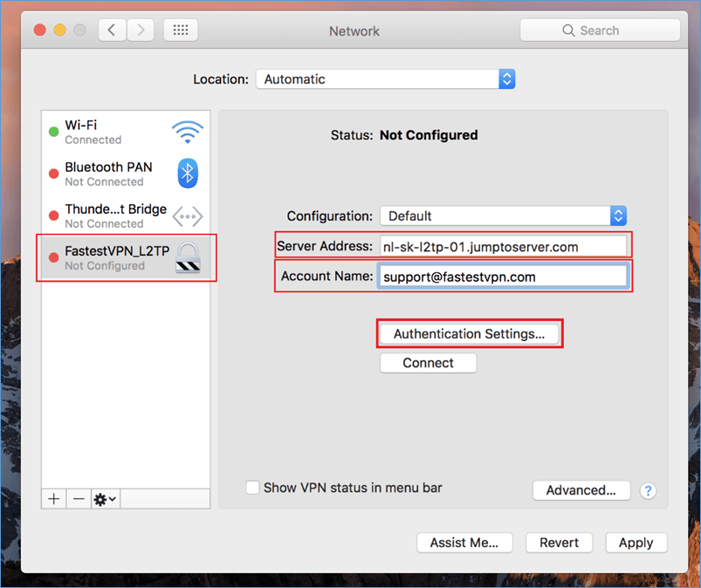Click the search magnifier icon
Viewport: 701px width, 588px height.
568,31
